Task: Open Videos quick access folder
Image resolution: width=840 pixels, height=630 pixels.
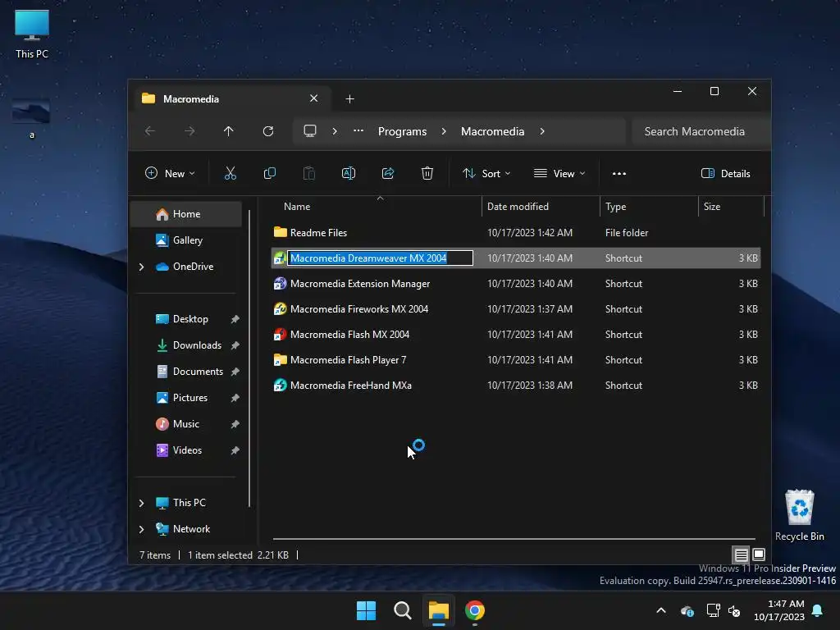Action: click(187, 450)
